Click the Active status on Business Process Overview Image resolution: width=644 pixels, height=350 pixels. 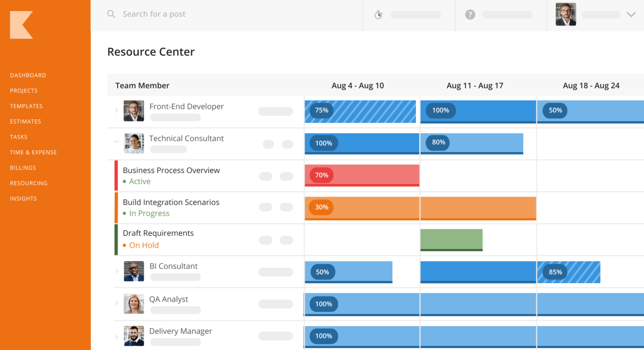click(x=139, y=181)
